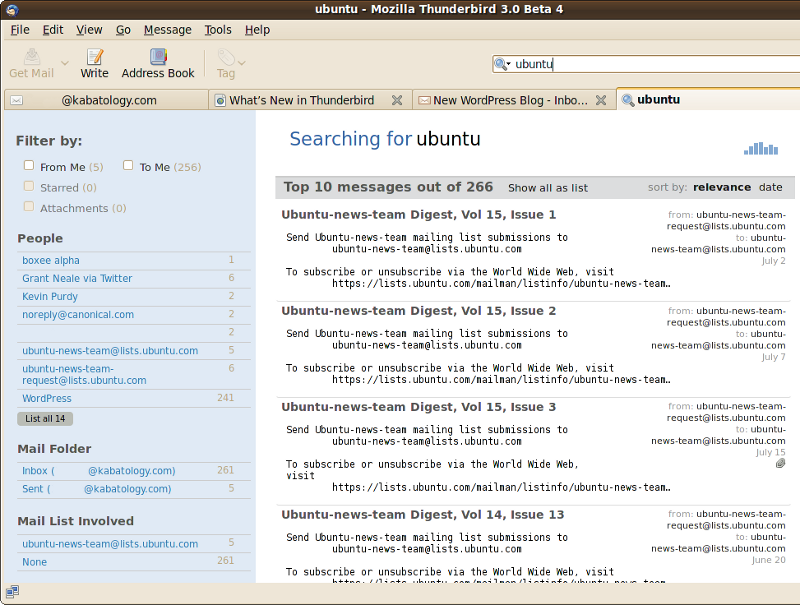The width and height of the screenshot is (800, 605).
Task: Filter by person boxee alpha
Action: (51, 260)
